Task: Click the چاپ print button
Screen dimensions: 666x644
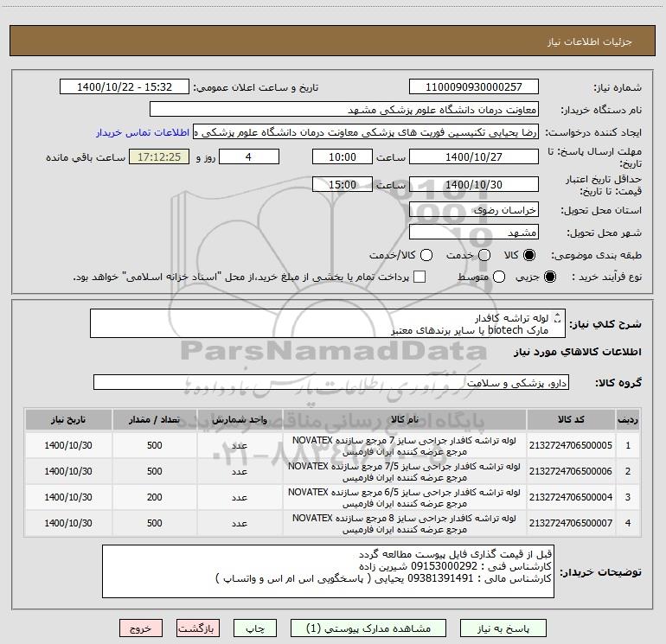Action: (x=255, y=628)
